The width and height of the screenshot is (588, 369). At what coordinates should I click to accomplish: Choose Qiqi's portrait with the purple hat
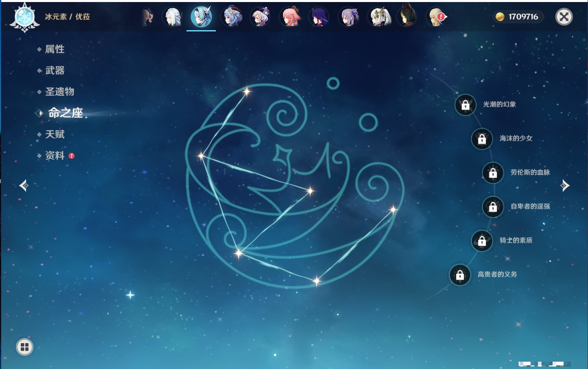261,17
